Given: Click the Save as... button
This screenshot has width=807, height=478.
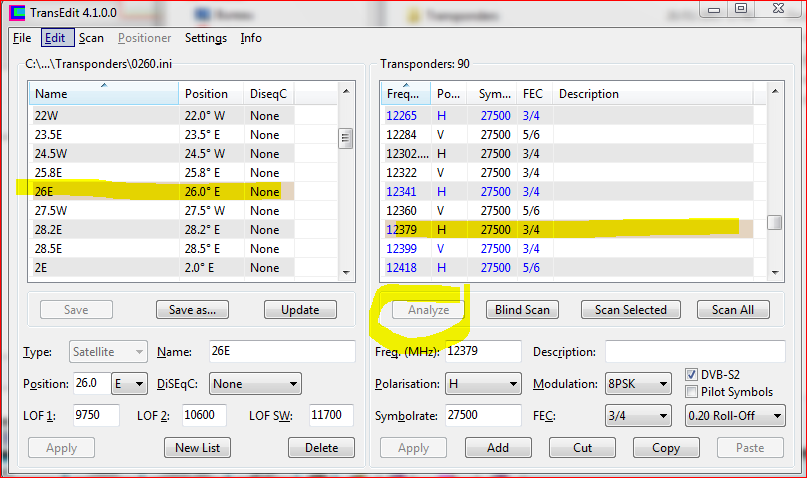Looking at the screenshot, I should 193,309.
